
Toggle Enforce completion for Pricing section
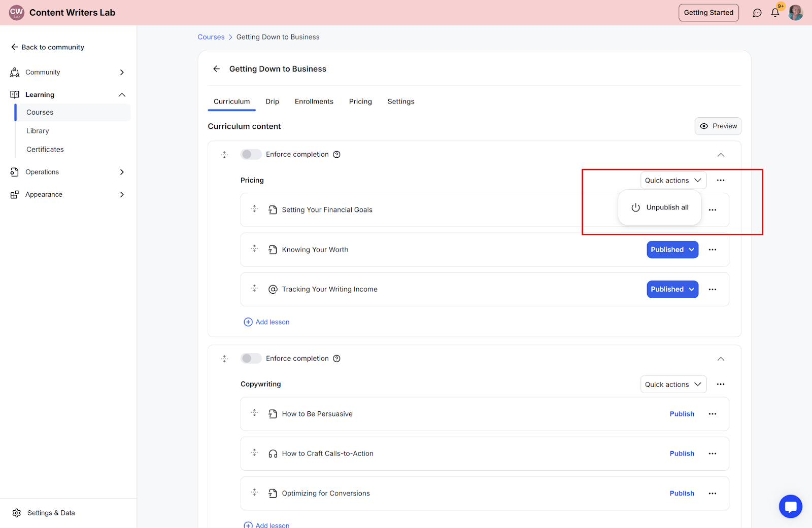(251, 154)
